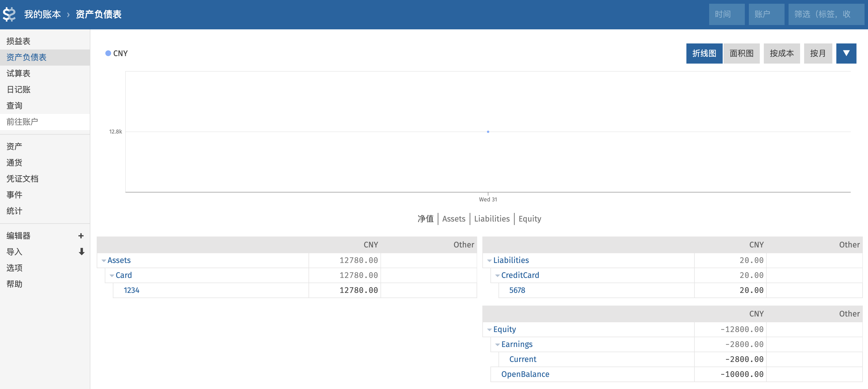
Task: Click the 20.00 balance in the 5678 row
Action: click(751, 290)
